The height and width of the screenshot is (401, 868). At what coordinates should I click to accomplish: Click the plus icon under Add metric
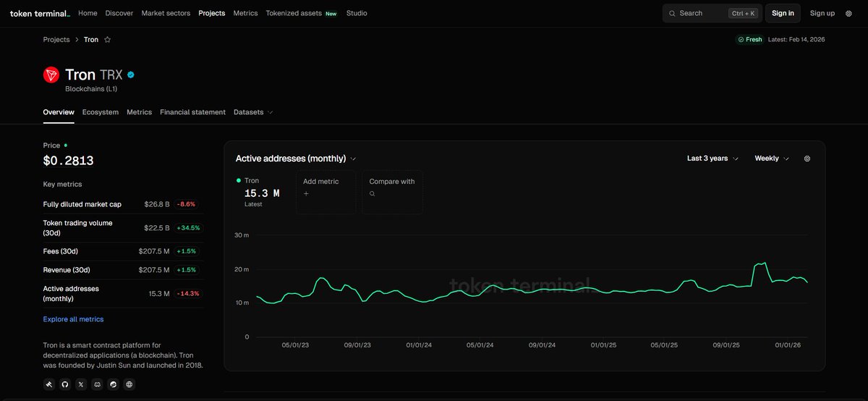click(x=306, y=194)
